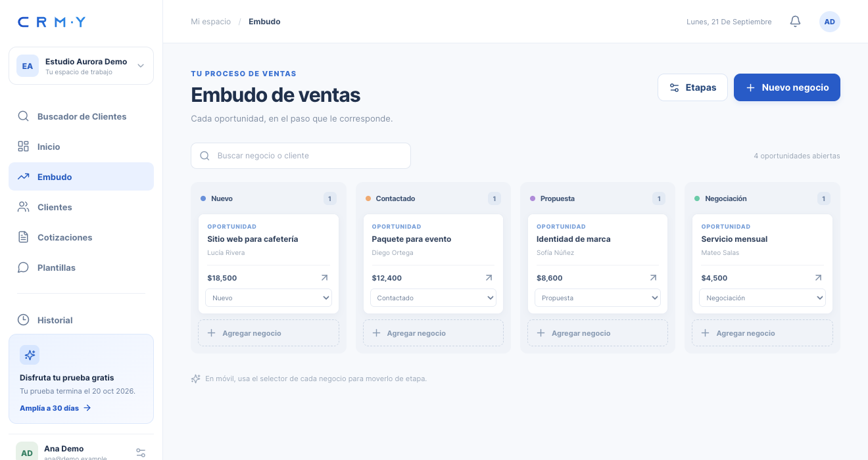Open account settings sliders icon beside Ana Demo
This screenshot has height=460, width=868.
pos(141,453)
